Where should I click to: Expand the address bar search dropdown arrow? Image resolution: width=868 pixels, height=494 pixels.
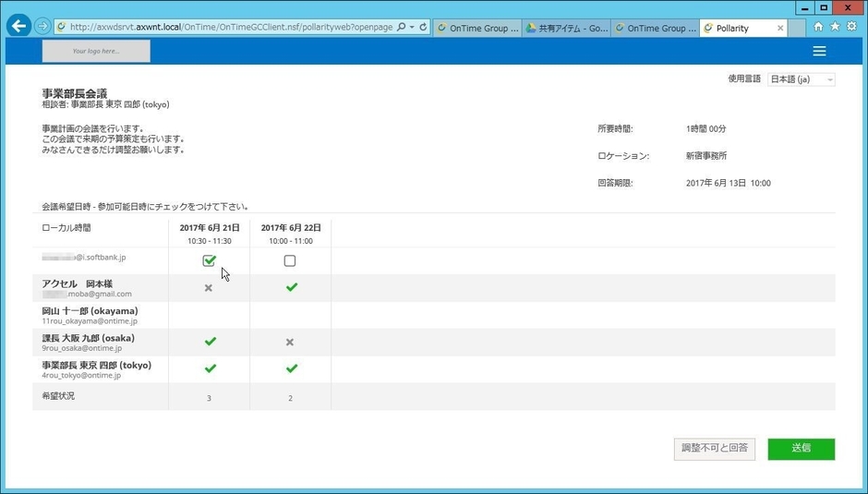coord(412,28)
